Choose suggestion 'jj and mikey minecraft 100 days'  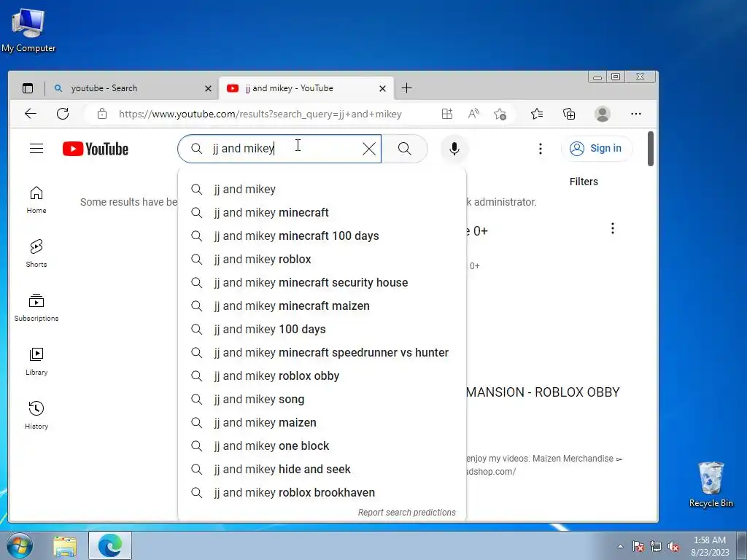coord(322,236)
